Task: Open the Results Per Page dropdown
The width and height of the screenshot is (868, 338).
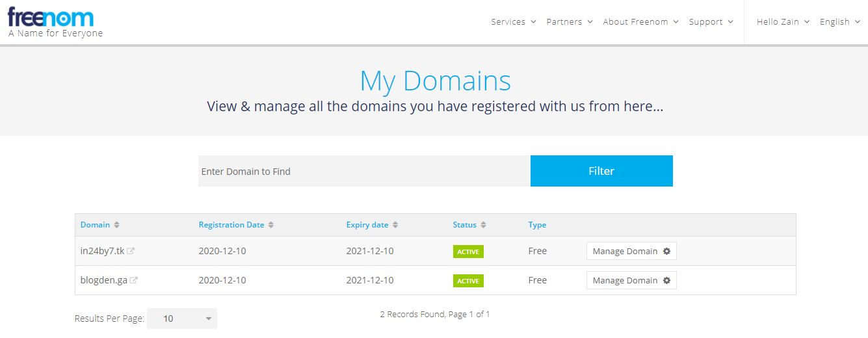Action: pos(182,318)
